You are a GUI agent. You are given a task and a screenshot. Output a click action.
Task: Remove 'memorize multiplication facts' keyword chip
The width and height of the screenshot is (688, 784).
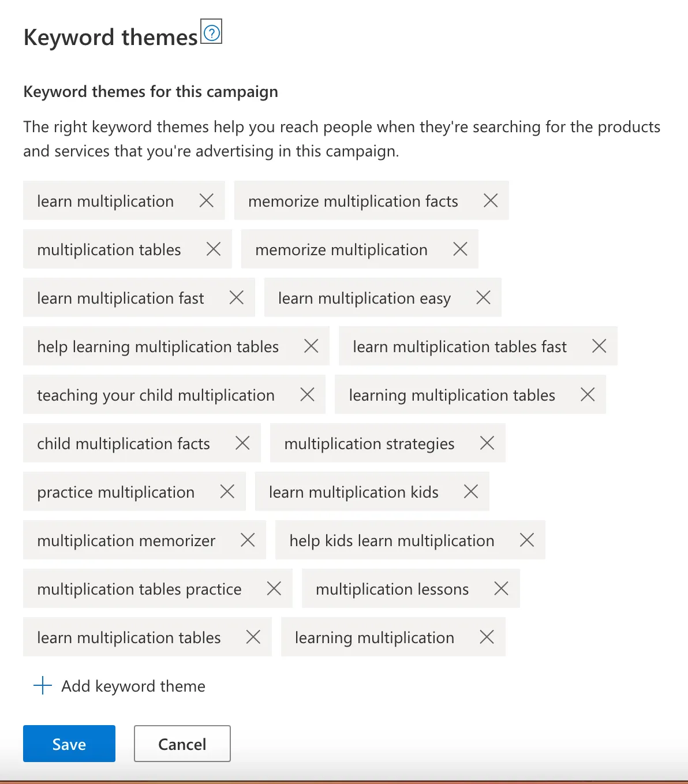[491, 200]
